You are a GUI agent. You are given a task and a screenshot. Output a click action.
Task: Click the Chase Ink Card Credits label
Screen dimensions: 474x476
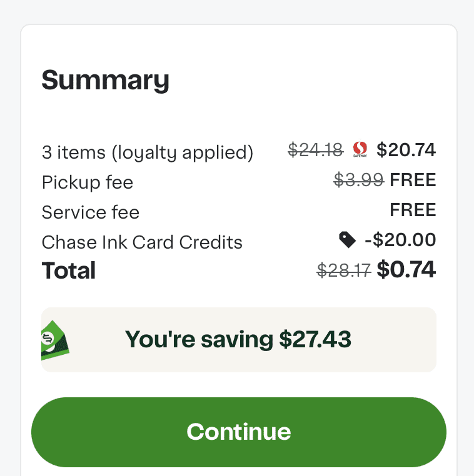point(142,242)
